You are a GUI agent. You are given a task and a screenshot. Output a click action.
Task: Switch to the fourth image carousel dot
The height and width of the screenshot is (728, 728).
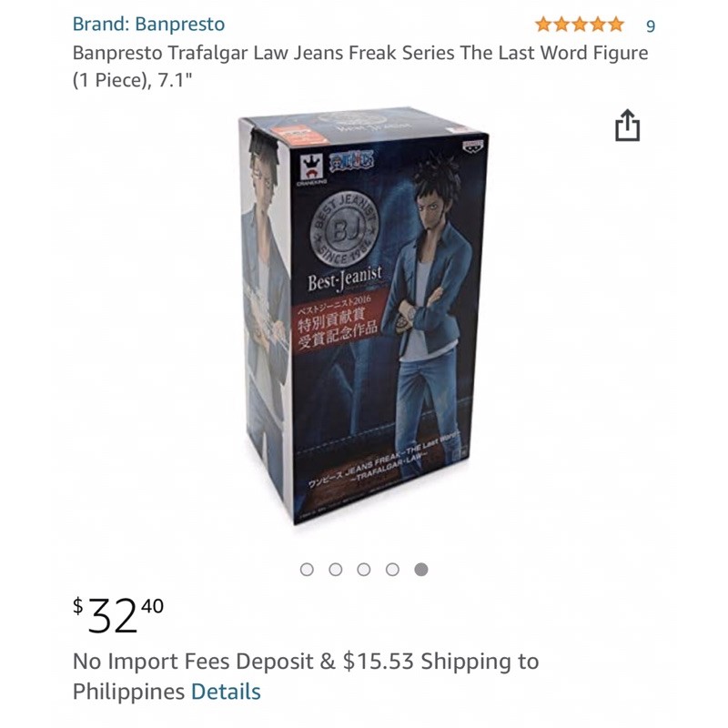392,570
